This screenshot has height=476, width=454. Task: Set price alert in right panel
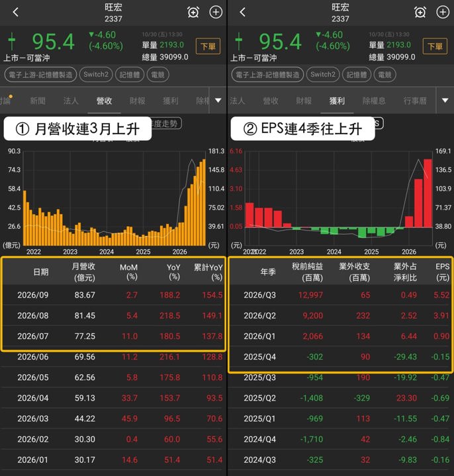420,12
